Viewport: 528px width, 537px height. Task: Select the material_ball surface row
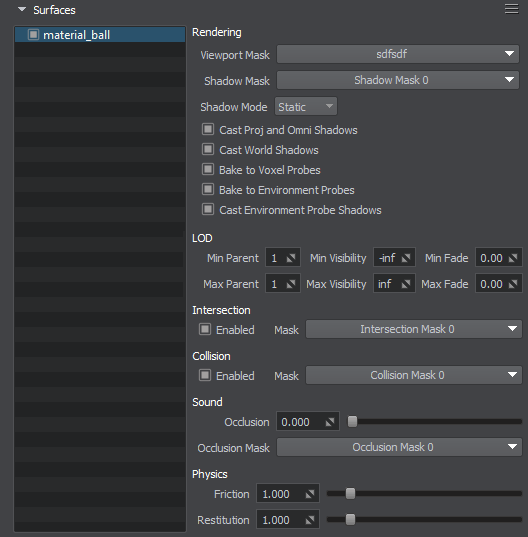point(100,35)
